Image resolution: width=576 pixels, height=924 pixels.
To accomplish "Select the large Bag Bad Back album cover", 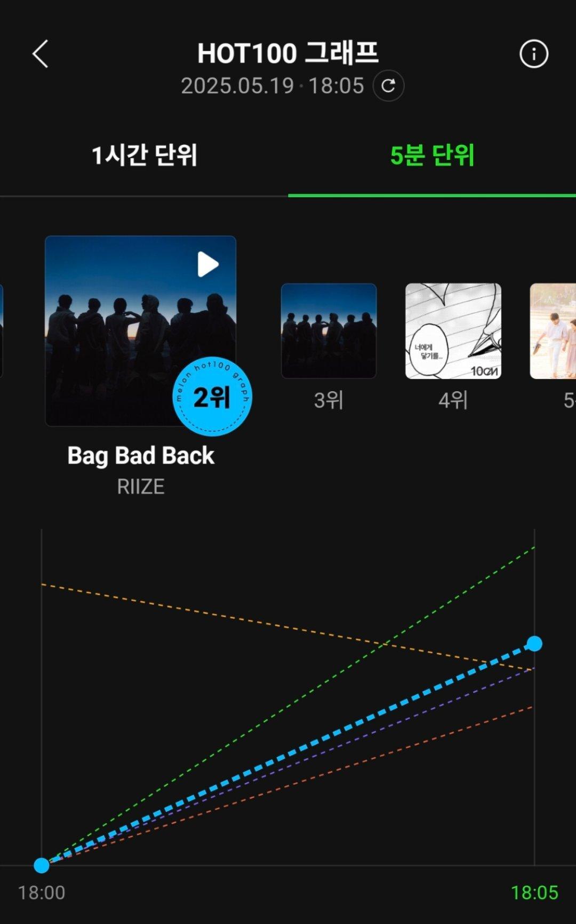I will (x=140, y=331).
